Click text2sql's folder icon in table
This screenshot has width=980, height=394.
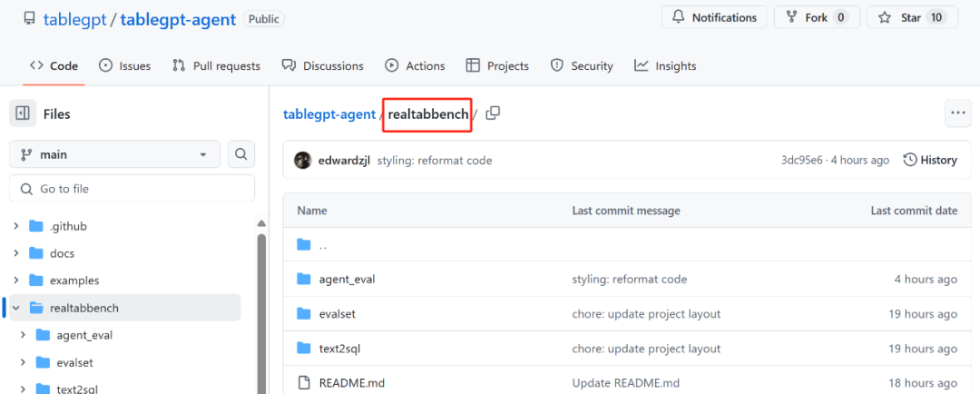click(304, 348)
